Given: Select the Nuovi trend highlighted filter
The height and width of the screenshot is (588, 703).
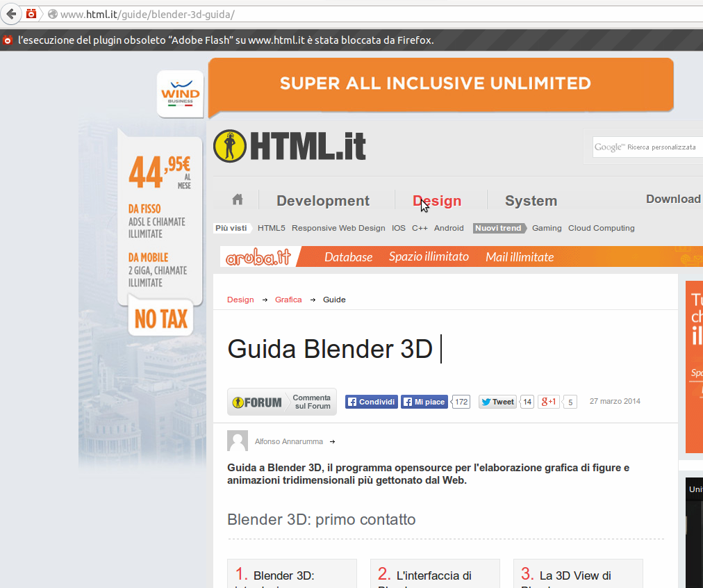Looking at the screenshot, I should coord(499,228).
